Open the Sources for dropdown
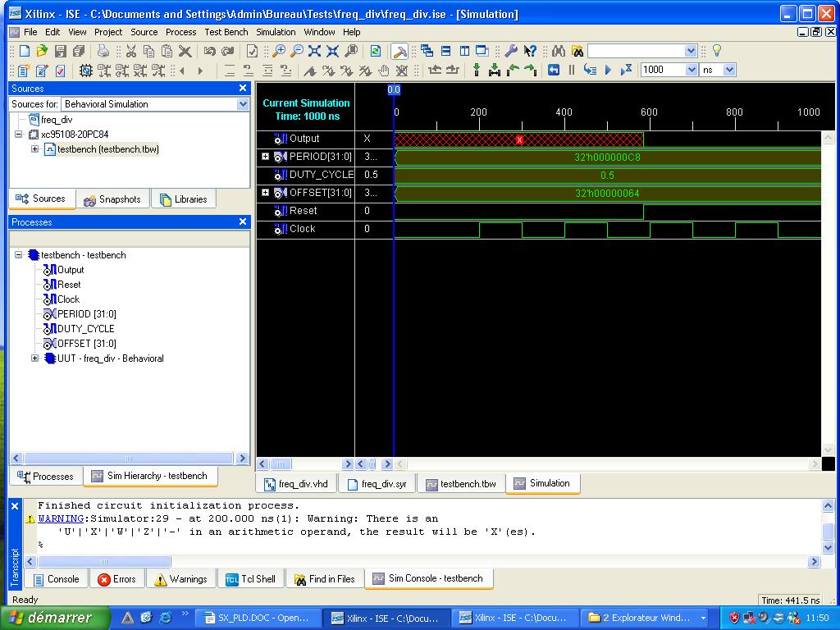 coord(243,104)
